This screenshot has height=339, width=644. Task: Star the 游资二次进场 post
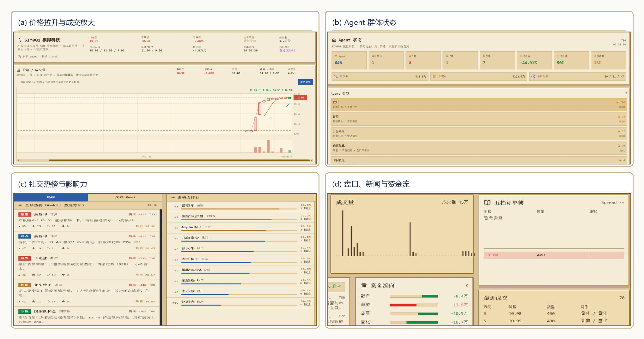[33, 248]
